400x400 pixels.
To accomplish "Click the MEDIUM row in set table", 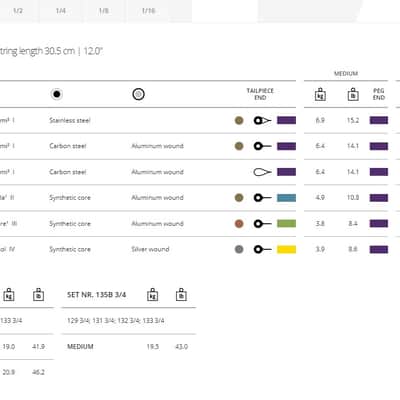I will [128, 347].
